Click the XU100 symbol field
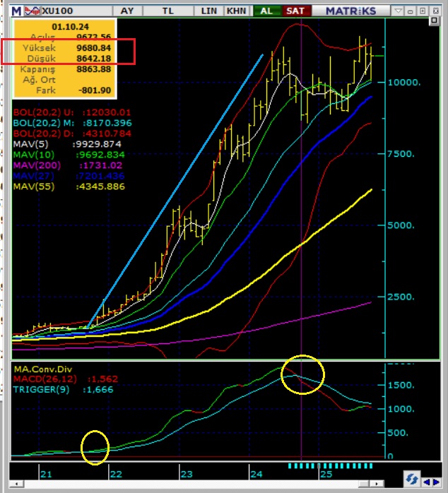The image size is (448, 493). pyautogui.click(x=58, y=11)
